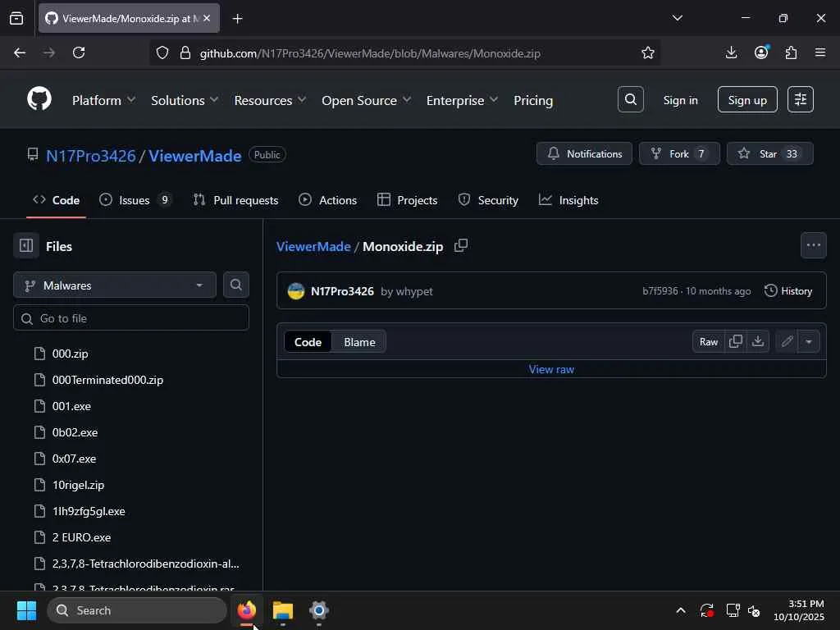
Task: Reload the current page
Action: [x=79, y=52]
